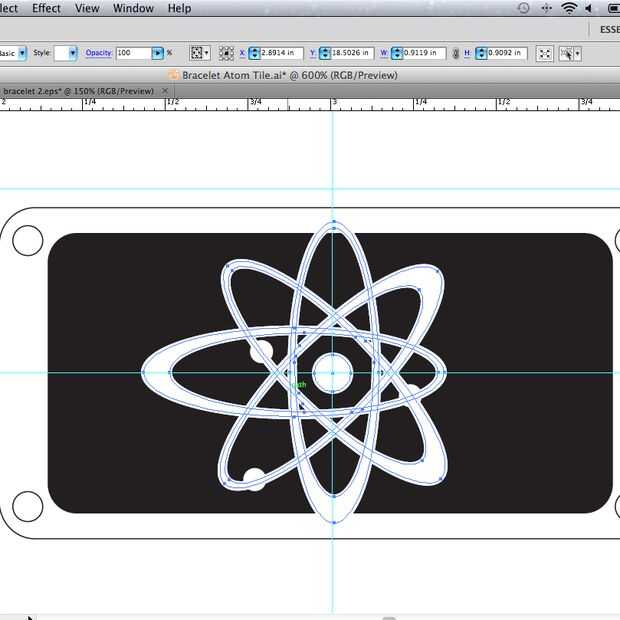The height and width of the screenshot is (620, 620).
Task: Click the Y position link label
Action: (313, 53)
